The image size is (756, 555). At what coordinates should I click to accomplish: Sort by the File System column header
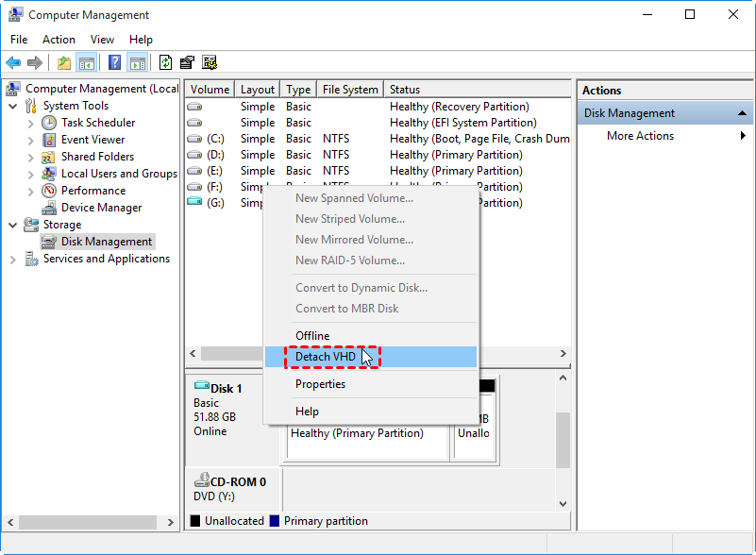pos(348,90)
